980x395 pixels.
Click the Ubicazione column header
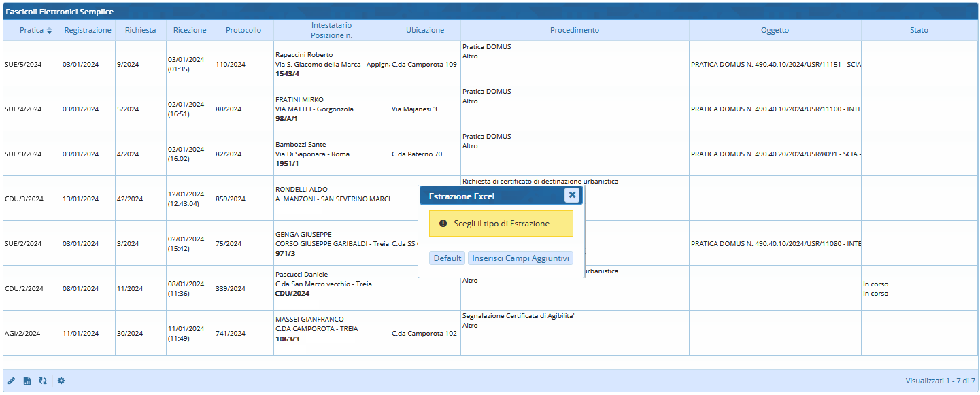click(425, 30)
